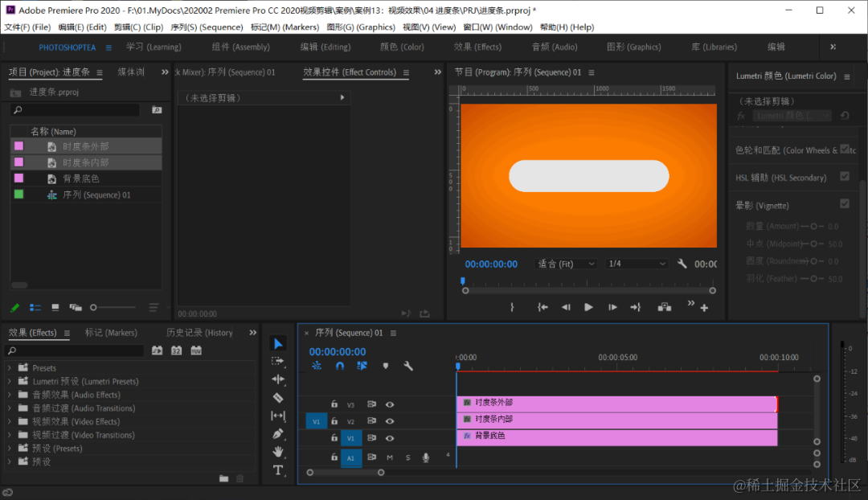868x500 pixels.
Task: Toggle lock on V2 track
Action: coord(334,420)
